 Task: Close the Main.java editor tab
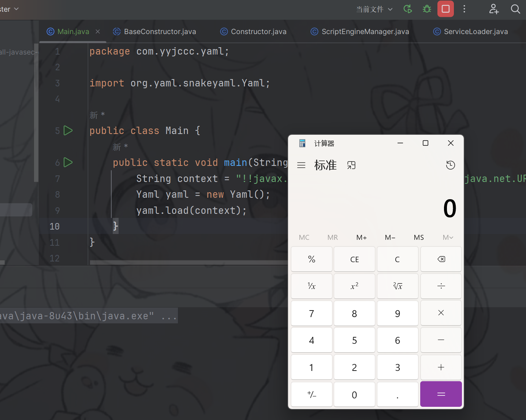click(98, 32)
